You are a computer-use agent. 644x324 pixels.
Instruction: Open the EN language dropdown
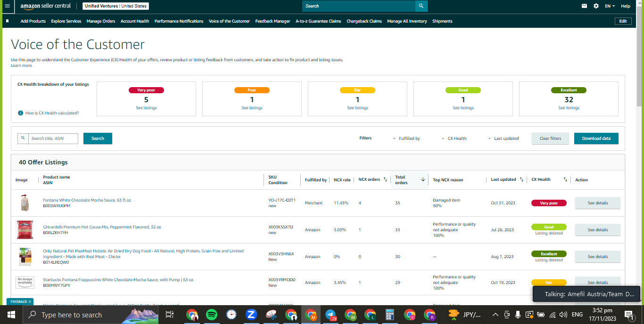point(610,6)
